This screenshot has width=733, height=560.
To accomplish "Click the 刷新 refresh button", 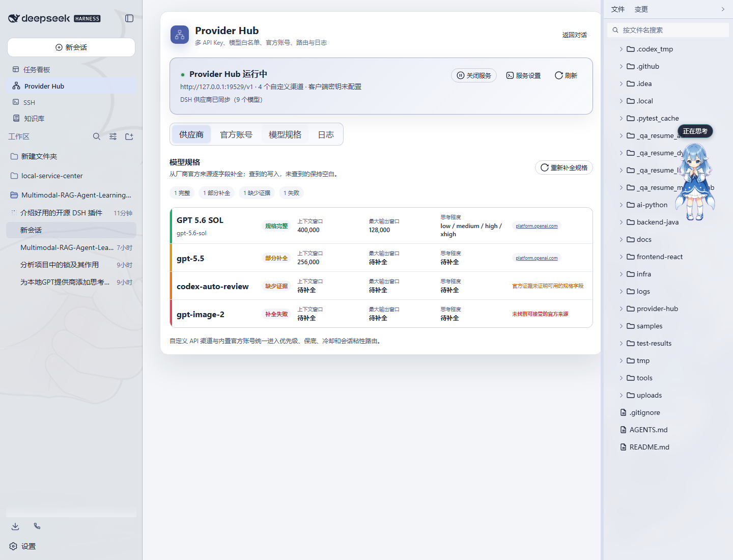I will (566, 75).
